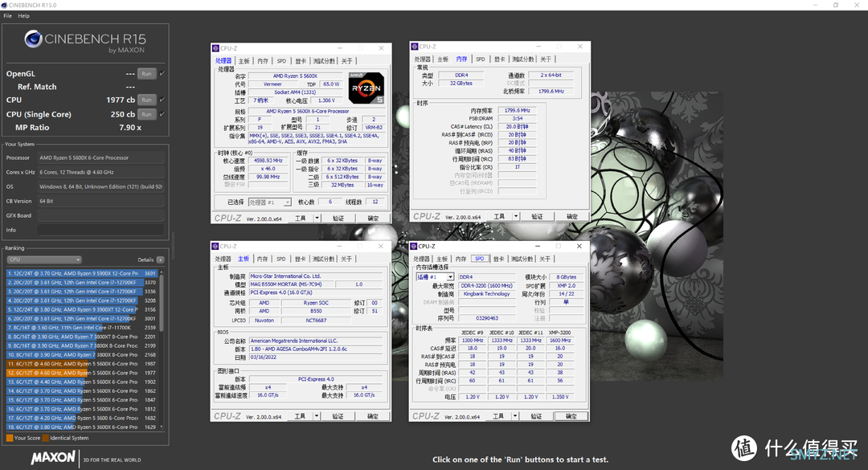Toggle the CPU test checkbox
Viewport: 868px width, 470px height.
pos(162,100)
